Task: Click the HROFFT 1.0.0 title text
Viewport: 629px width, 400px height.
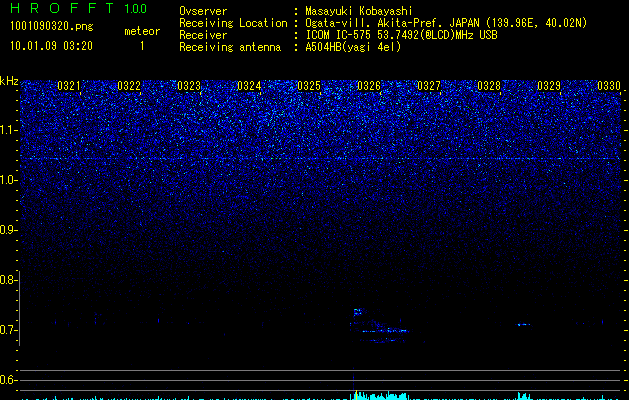Action: click(x=78, y=8)
